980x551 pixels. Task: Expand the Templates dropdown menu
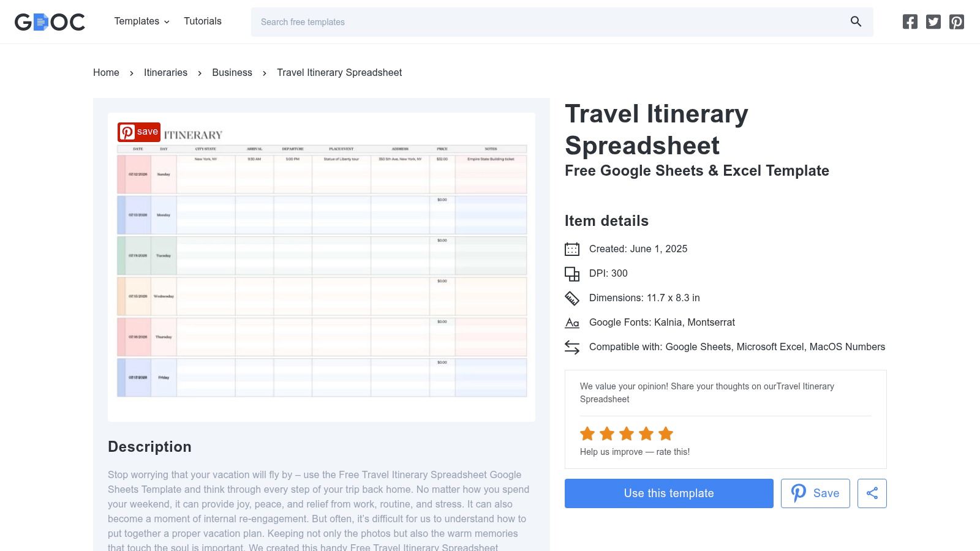[141, 21]
